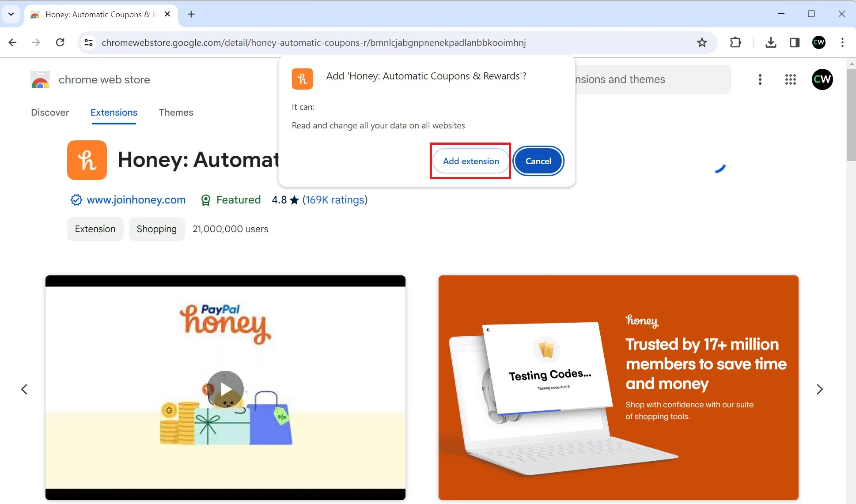The width and height of the screenshot is (856, 504).
Task: Open the Google apps grid icon
Action: click(790, 79)
